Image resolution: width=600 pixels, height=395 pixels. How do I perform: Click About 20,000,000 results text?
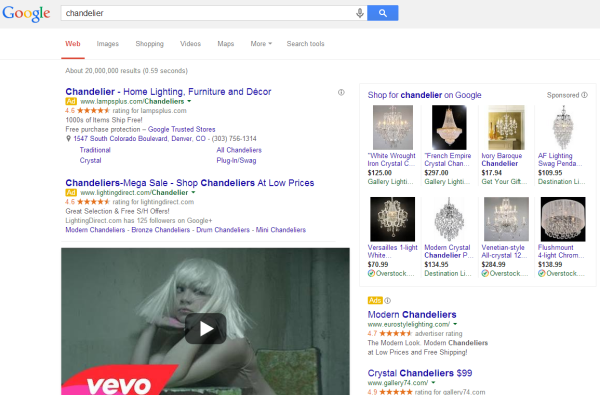(x=126, y=71)
